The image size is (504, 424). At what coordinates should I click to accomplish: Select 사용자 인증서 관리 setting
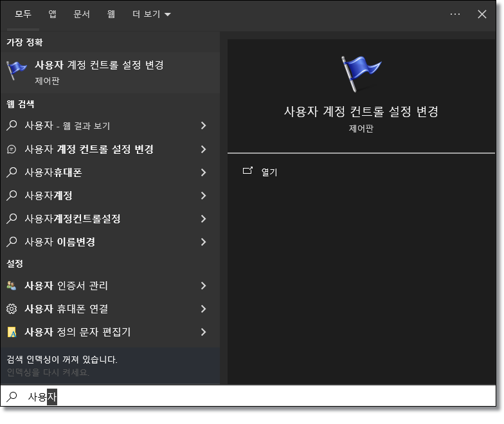point(111,286)
